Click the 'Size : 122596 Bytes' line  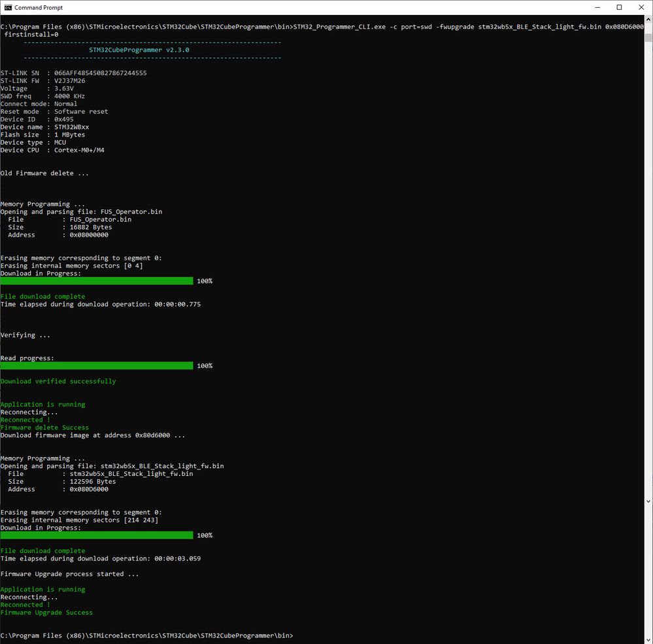[62, 482]
